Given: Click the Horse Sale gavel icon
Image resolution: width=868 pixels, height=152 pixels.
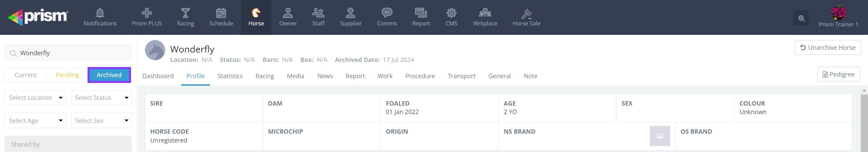Looking at the screenshot, I should pos(526,13).
